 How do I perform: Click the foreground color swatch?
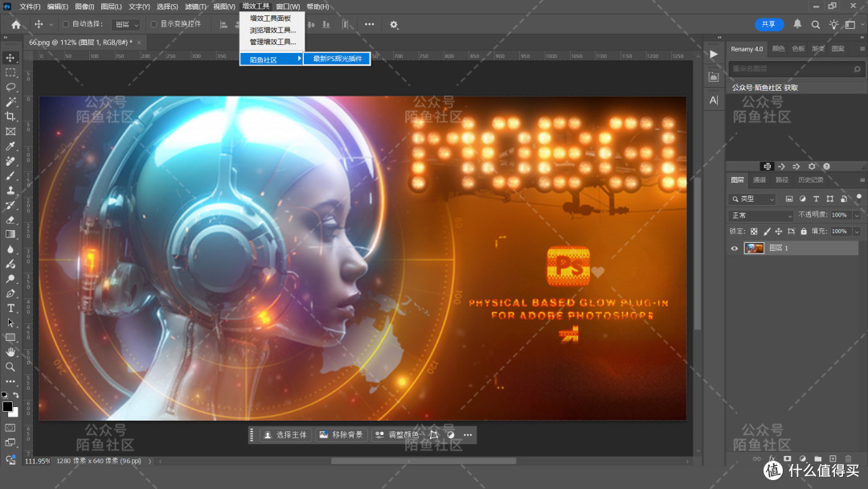7,406
